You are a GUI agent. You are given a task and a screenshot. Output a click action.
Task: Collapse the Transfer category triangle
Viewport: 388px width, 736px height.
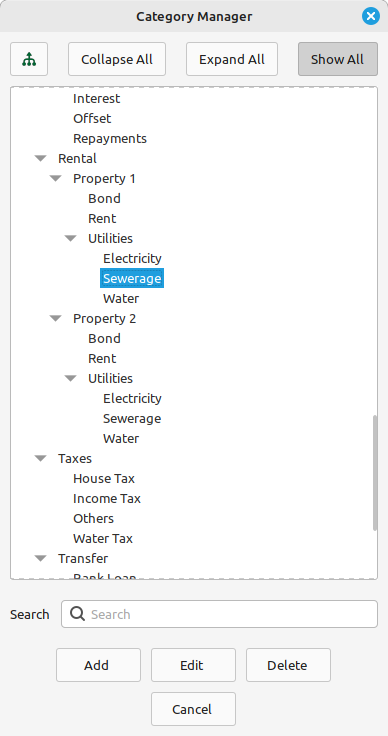41,558
